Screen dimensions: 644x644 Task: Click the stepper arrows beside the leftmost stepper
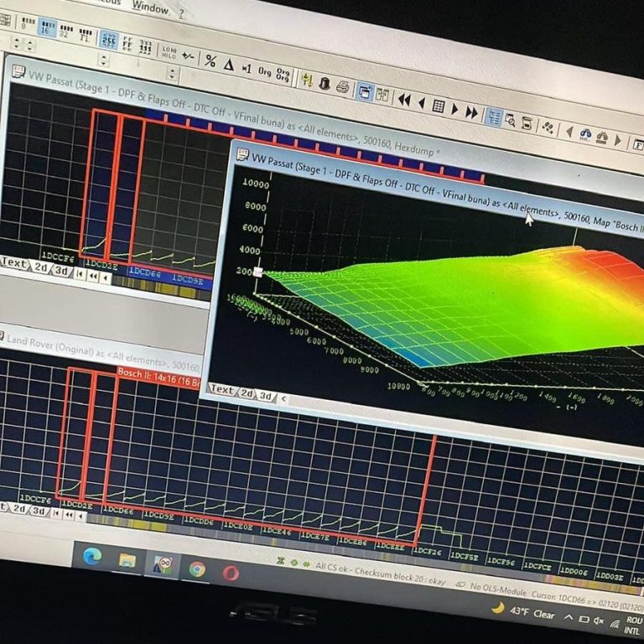pos(30,45)
